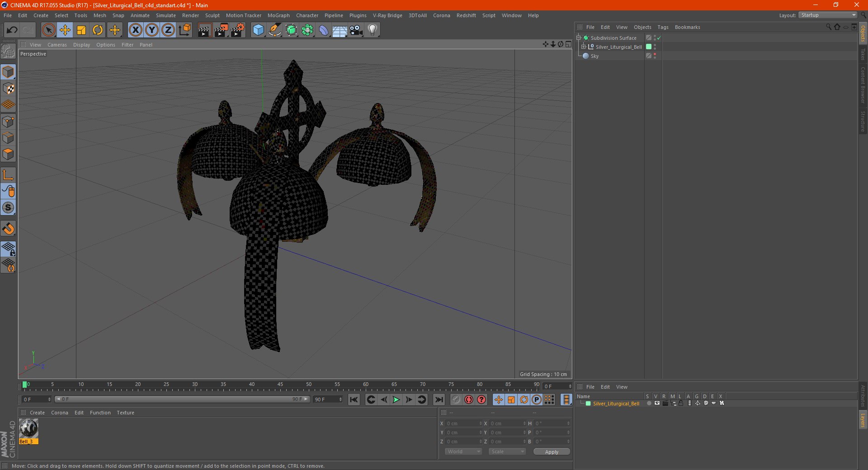This screenshot has width=868, height=470.
Task: Add a green Array modeling object
Action: pos(307,30)
